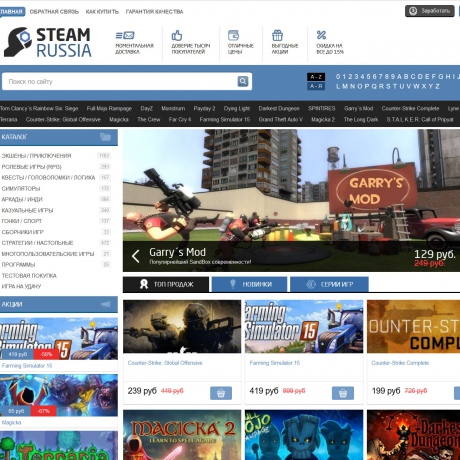
Task: Open Тестовая покупка category
Action: pyautogui.click(x=29, y=275)
